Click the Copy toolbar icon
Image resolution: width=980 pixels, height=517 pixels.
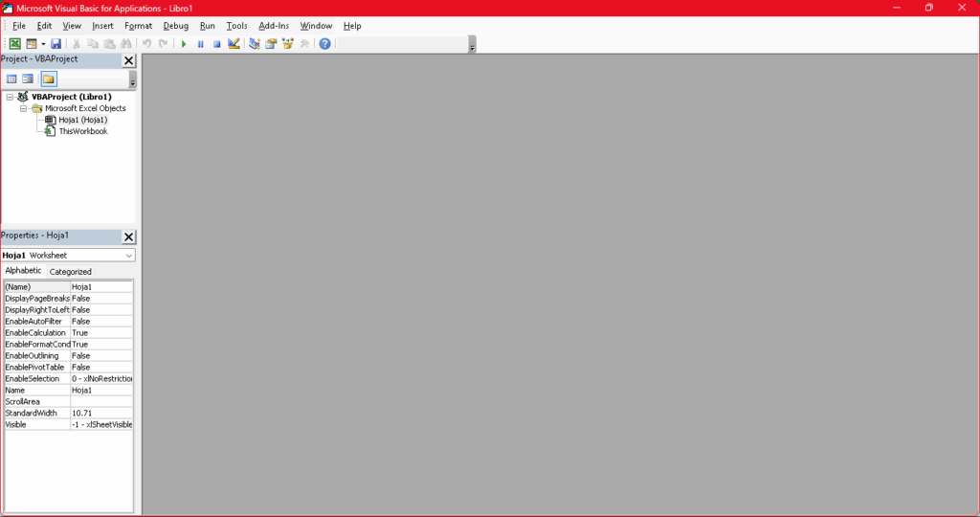93,44
